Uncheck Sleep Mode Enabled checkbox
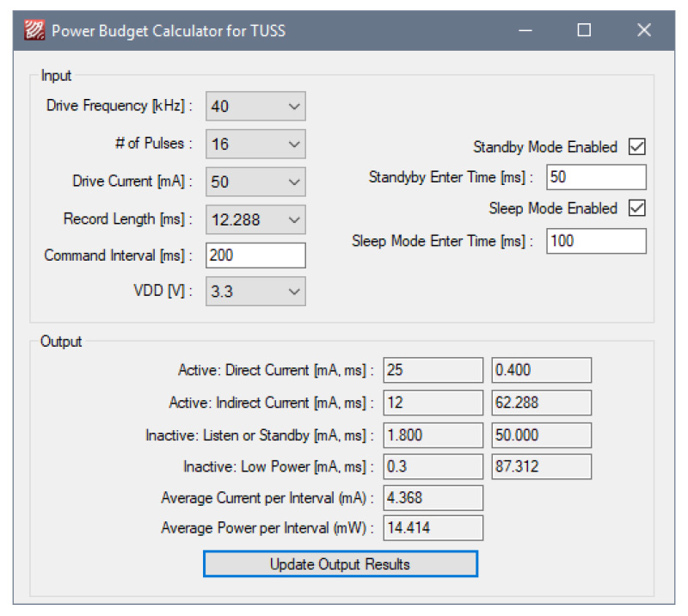 [x=636, y=208]
